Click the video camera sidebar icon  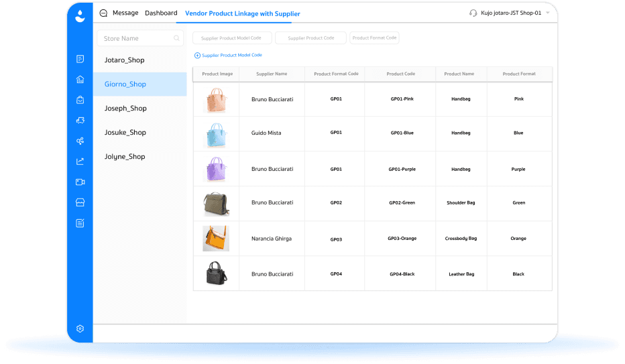tap(80, 182)
